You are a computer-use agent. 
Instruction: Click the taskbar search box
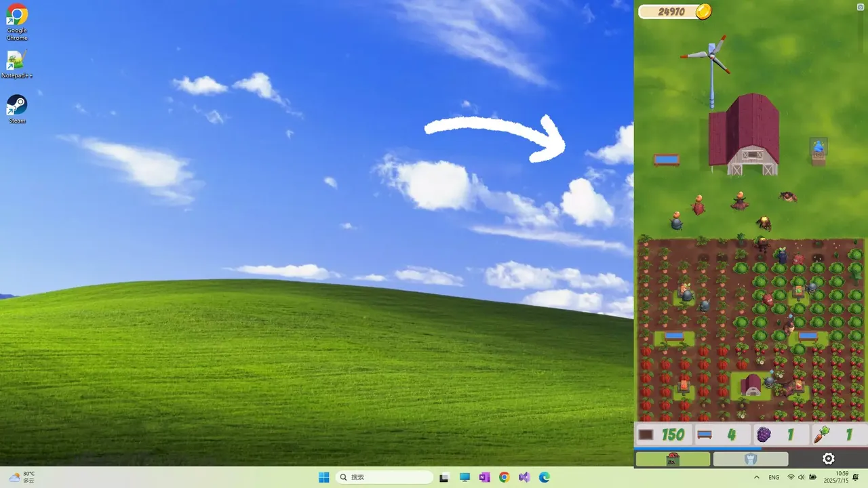click(384, 477)
